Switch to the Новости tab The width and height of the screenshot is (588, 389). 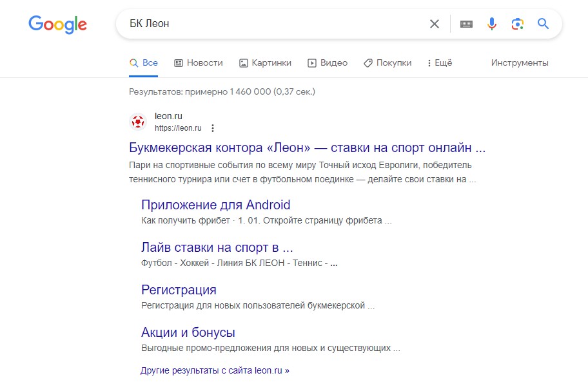199,63
